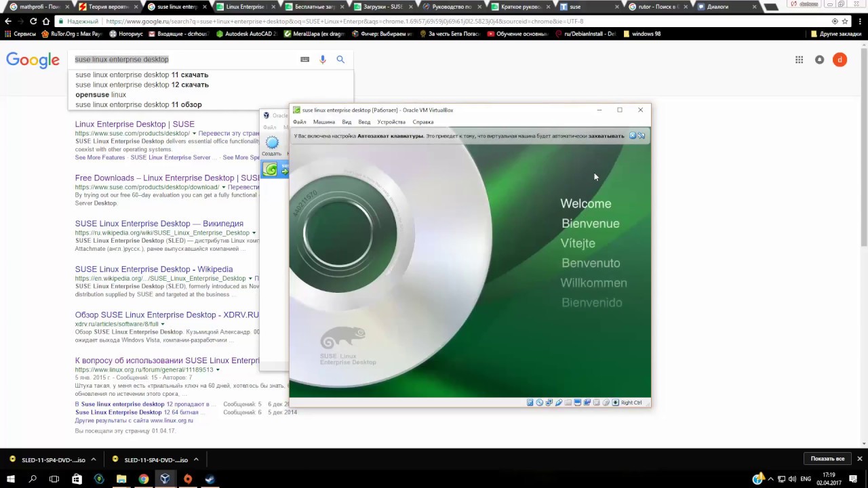Open 'Обзор SUSE Linux Enterprise Desktop - XDRV.RU' result
The image size is (868, 488).
[x=167, y=315]
